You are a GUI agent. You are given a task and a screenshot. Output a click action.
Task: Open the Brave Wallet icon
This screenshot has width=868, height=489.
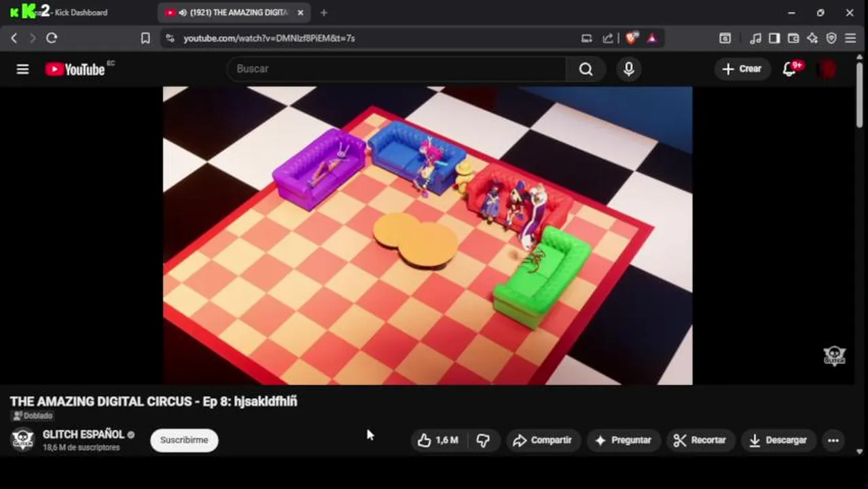point(793,38)
